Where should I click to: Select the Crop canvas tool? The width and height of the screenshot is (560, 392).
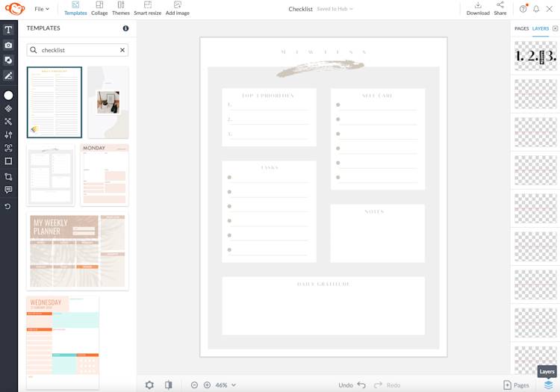(x=8, y=176)
